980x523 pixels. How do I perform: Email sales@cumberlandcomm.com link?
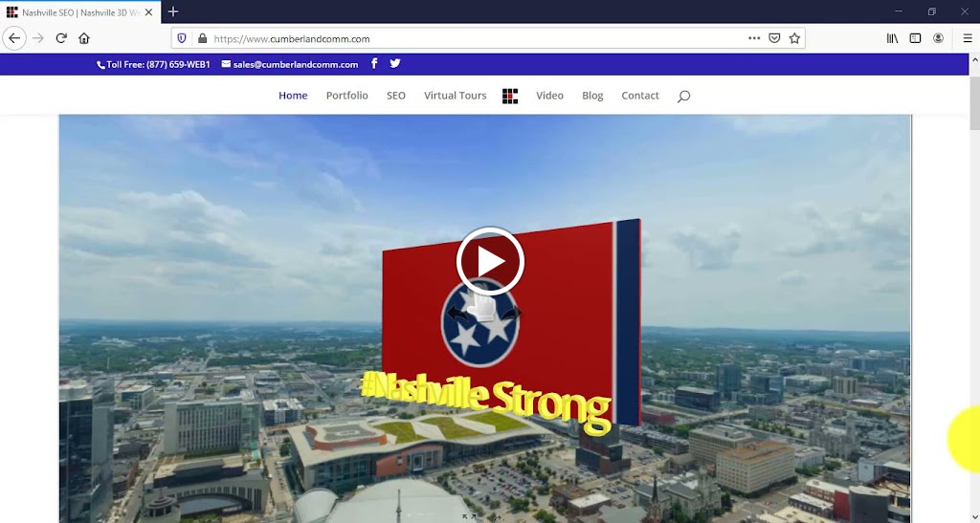[x=290, y=64]
